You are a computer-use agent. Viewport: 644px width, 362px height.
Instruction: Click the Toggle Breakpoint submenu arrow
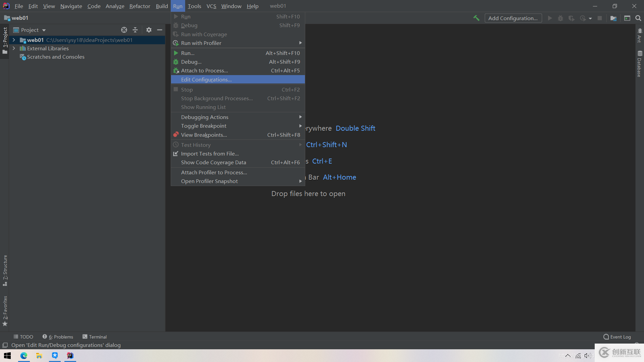[x=301, y=126]
